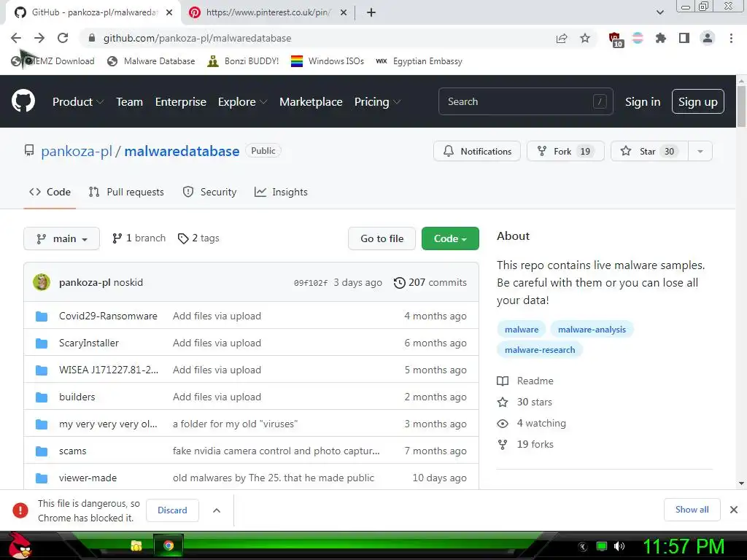This screenshot has width=747, height=560.
Task: Open the main branch dropdown
Action: 61,238
